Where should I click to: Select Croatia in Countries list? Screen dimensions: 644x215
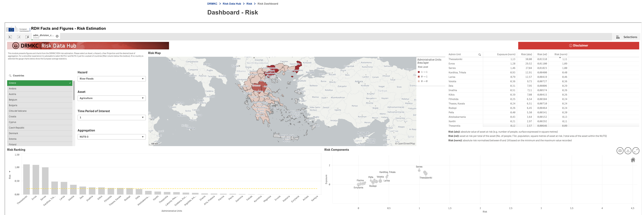click(x=40, y=117)
